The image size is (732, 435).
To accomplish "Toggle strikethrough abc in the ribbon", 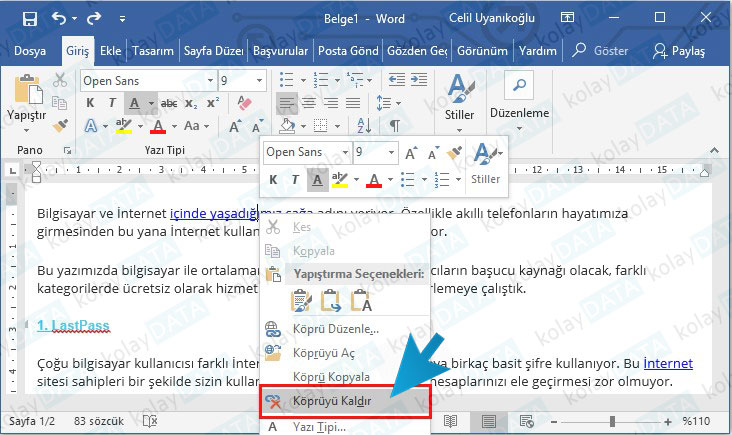I will point(169,103).
